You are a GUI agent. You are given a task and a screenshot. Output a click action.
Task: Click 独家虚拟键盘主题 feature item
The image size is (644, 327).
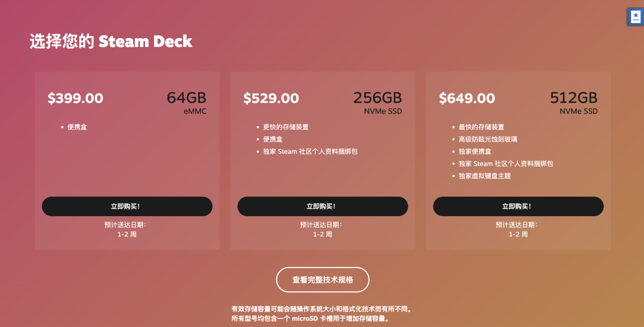tap(485, 176)
